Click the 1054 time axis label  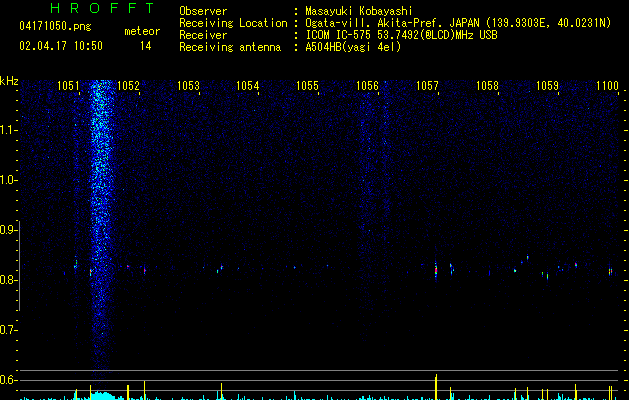click(248, 86)
